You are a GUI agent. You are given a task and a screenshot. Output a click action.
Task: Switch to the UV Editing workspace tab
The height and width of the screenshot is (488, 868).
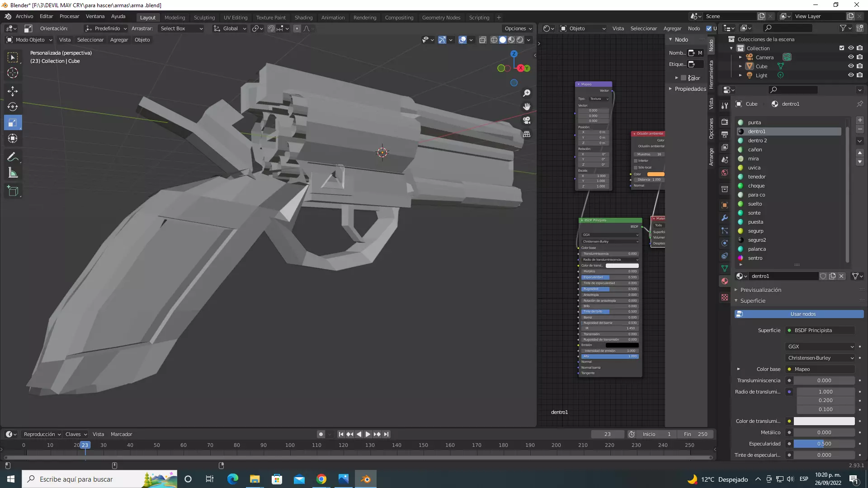236,18
